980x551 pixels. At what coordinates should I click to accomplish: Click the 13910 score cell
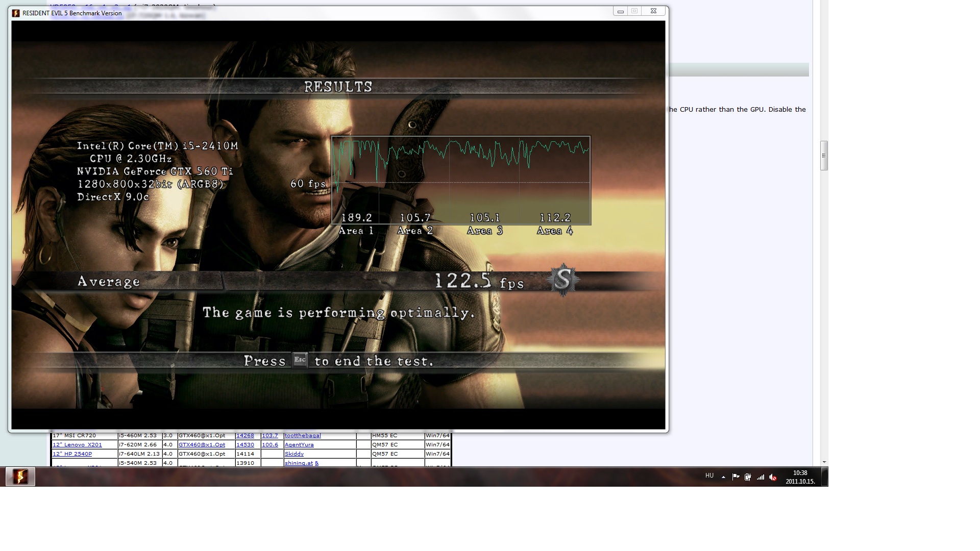pos(248,463)
